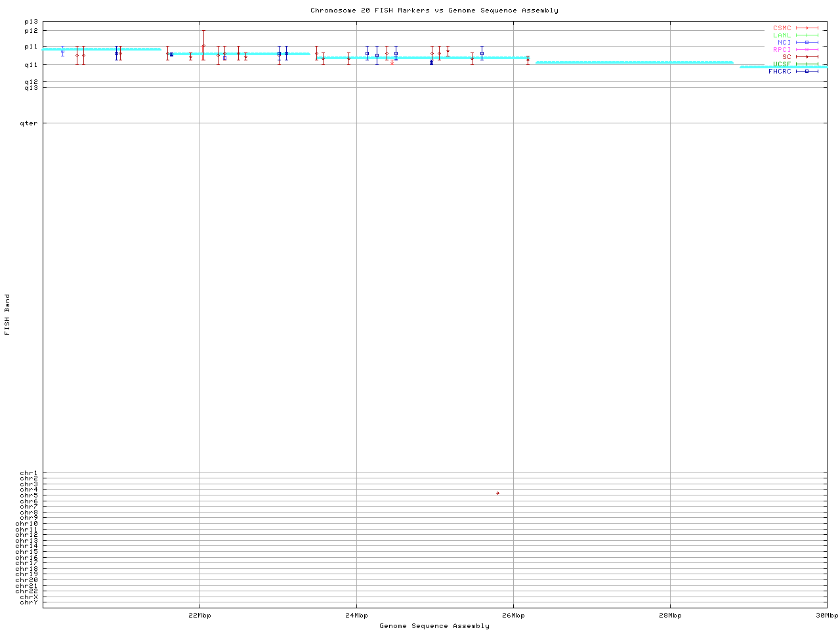Select the qter y-axis label
Image resolution: width=840 pixels, height=630 pixels.
coord(30,123)
